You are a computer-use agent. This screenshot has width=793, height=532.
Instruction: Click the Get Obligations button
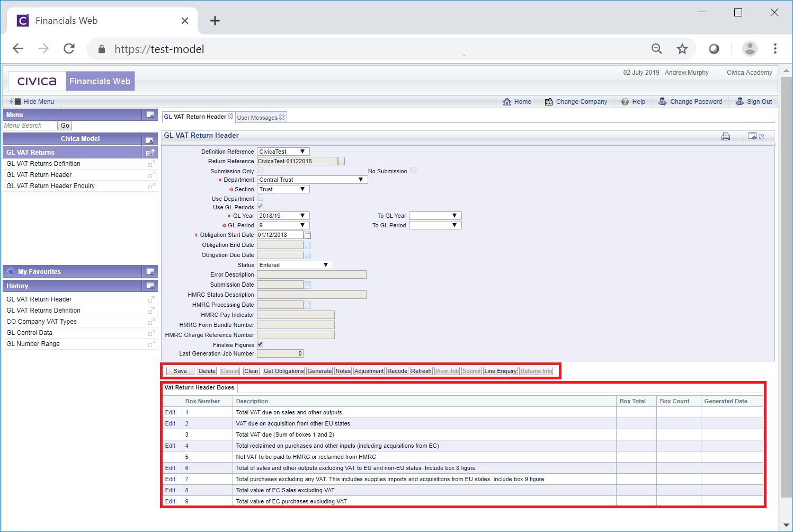tap(284, 371)
